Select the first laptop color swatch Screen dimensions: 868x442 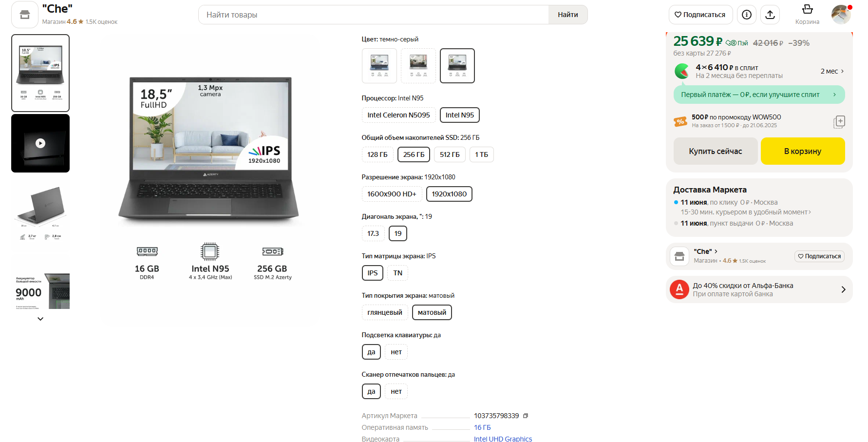[x=379, y=66]
